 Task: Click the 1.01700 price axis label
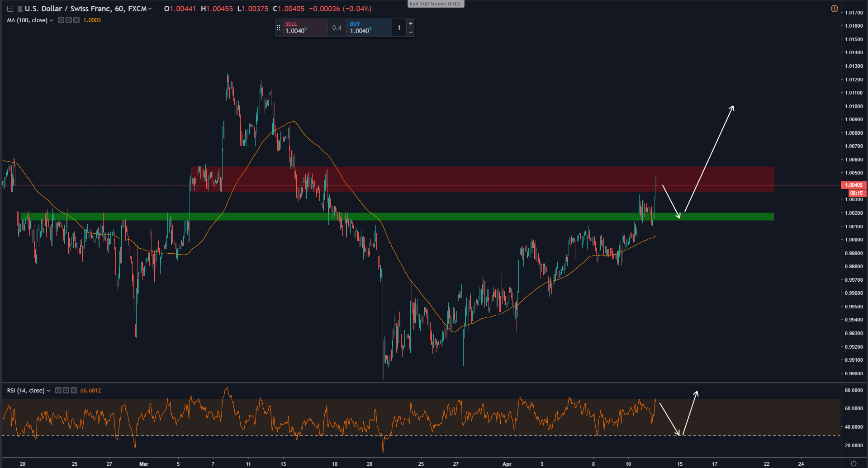click(x=854, y=13)
